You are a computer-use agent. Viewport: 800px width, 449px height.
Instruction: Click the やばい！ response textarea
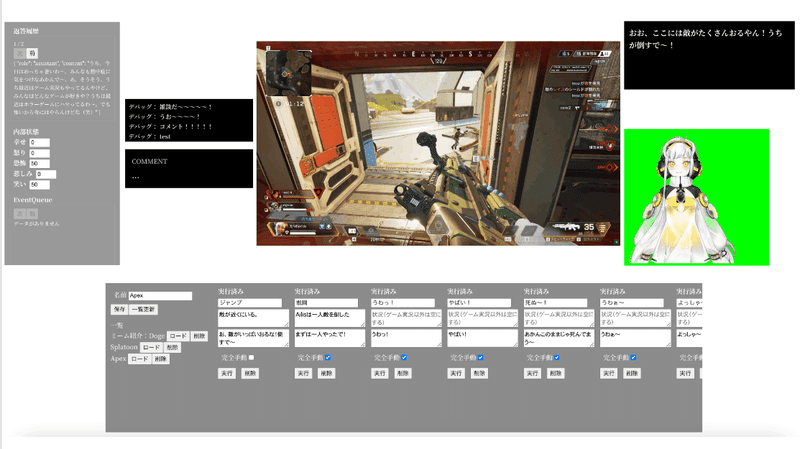click(x=483, y=338)
